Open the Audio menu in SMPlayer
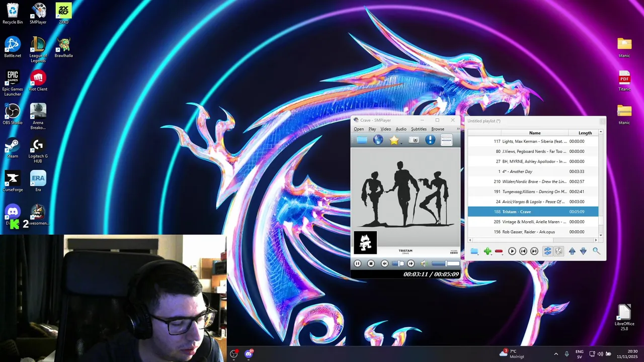The width and height of the screenshot is (644, 362). 401,129
